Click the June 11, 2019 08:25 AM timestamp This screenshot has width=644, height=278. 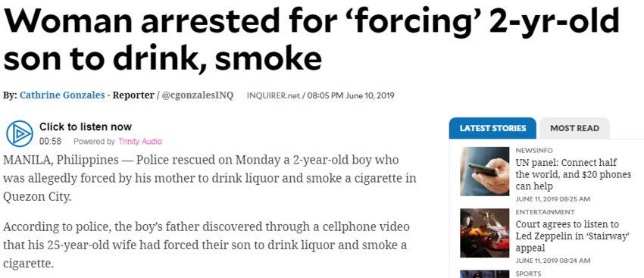(553, 199)
